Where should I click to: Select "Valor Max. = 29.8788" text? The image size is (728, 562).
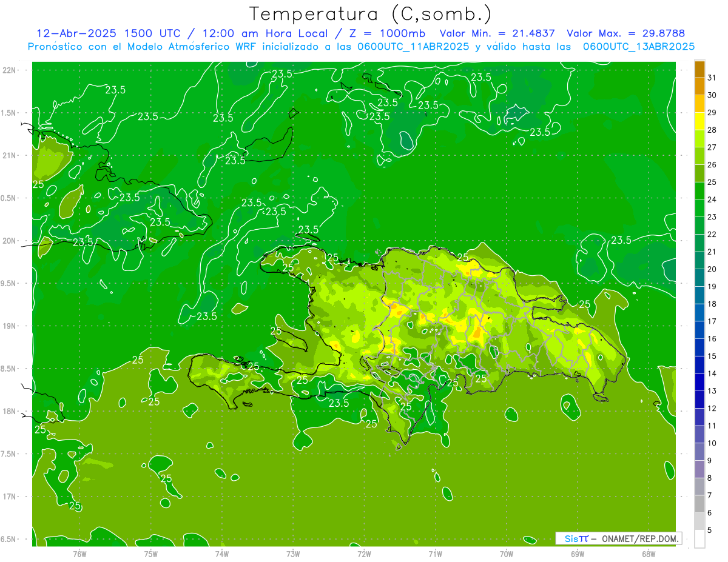click(x=625, y=33)
